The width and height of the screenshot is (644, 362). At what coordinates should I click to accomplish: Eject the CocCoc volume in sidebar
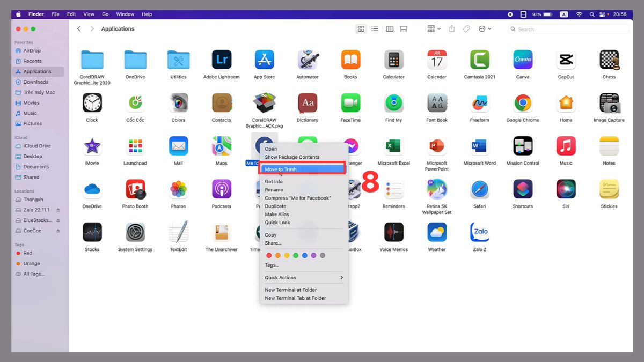58,231
